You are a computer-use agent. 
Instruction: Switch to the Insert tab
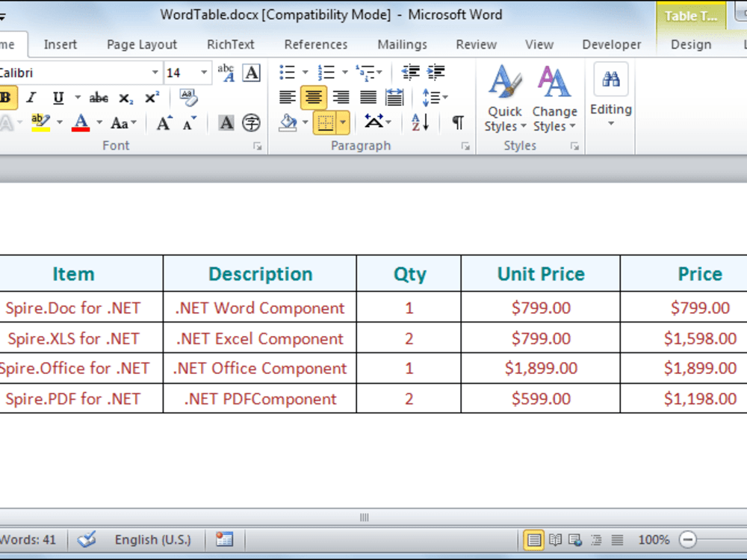[60, 45]
